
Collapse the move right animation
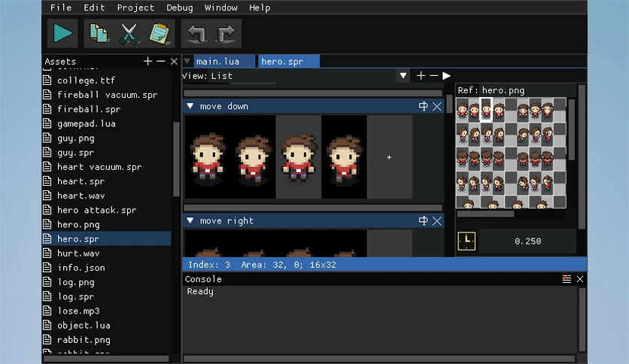(x=190, y=220)
